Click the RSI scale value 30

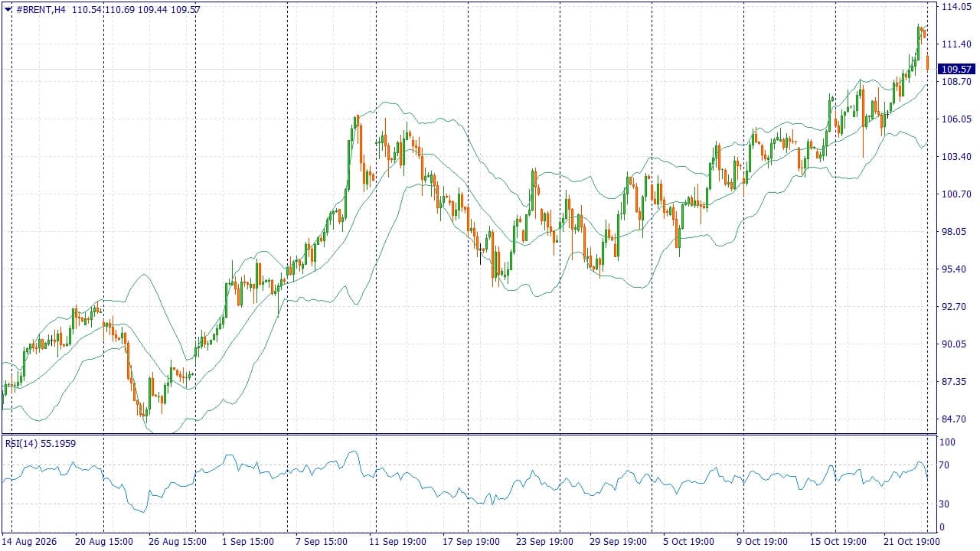click(x=946, y=504)
